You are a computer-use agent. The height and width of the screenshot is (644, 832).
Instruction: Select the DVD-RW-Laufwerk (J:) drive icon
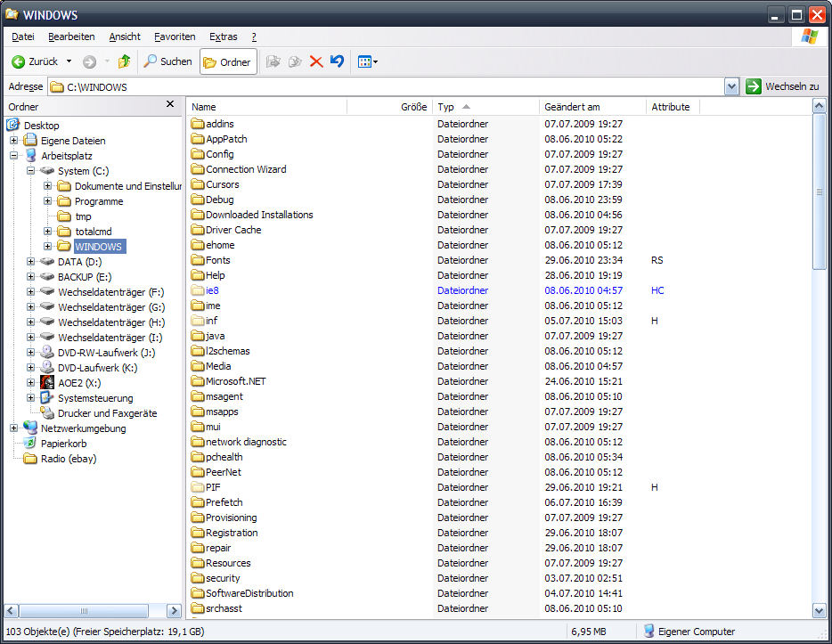tap(47, 352)
